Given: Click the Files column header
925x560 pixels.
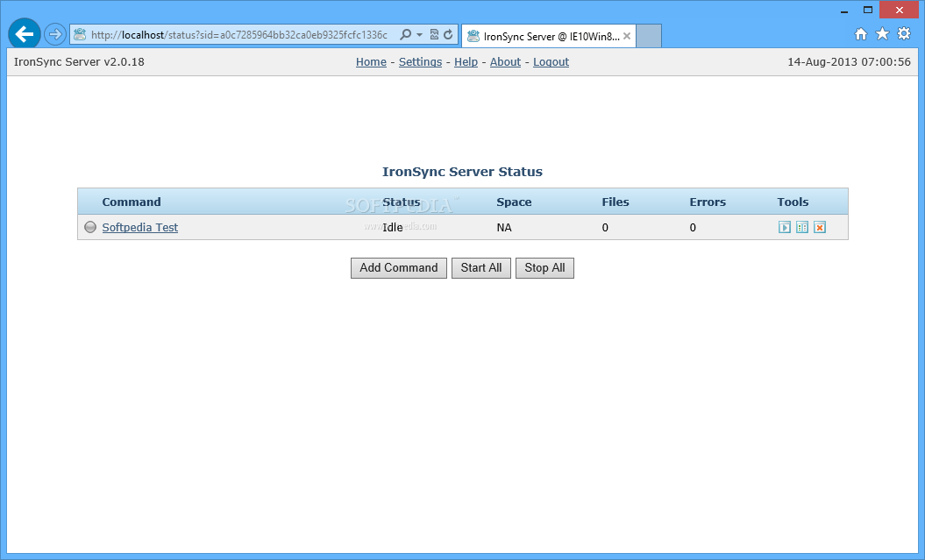Looking at the screenshot, I should [x=615, y=202].
